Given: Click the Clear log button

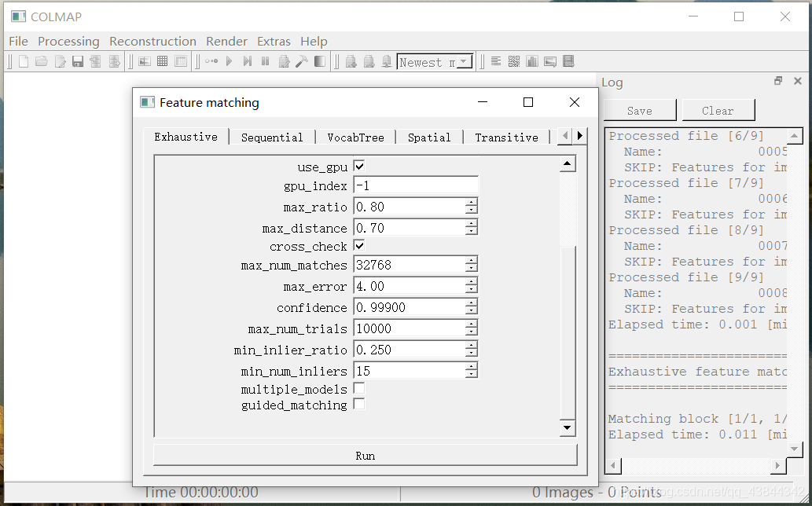Looking at the screenshot, I should coord(718,111).
